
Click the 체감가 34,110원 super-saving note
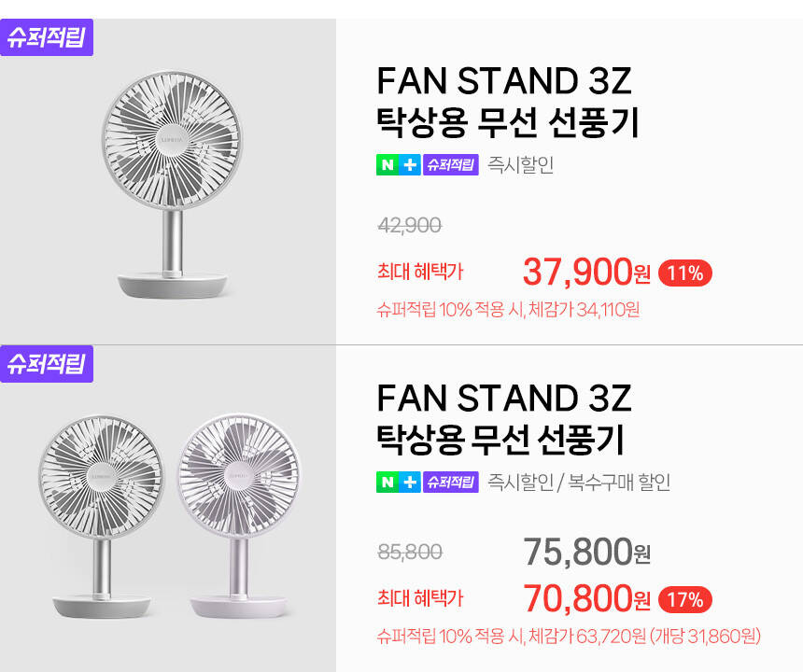508,310
